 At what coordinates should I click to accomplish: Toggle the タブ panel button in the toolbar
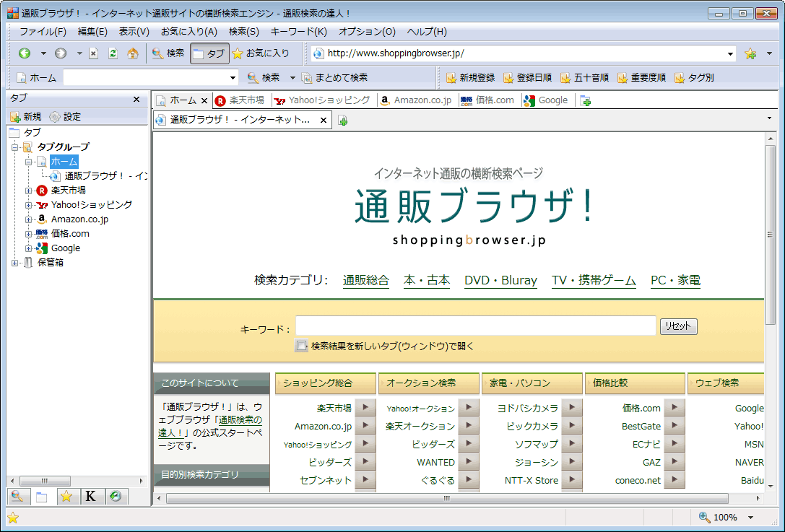tap(209, 53)
